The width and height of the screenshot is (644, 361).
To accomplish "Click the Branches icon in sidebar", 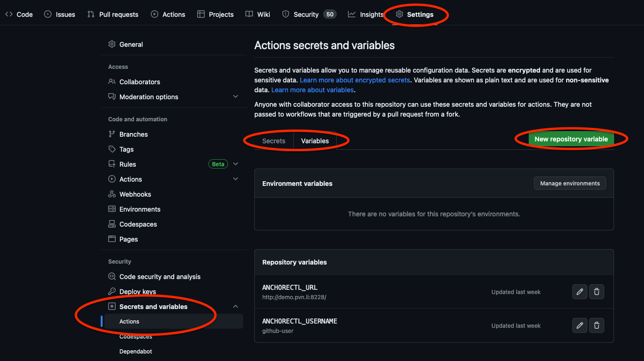I will (112, 134).
